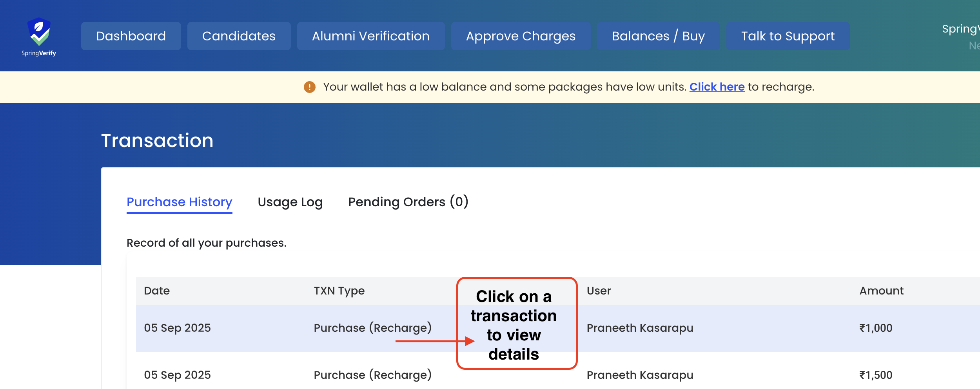
Task: Click the User column header
Action: (599, 291)
